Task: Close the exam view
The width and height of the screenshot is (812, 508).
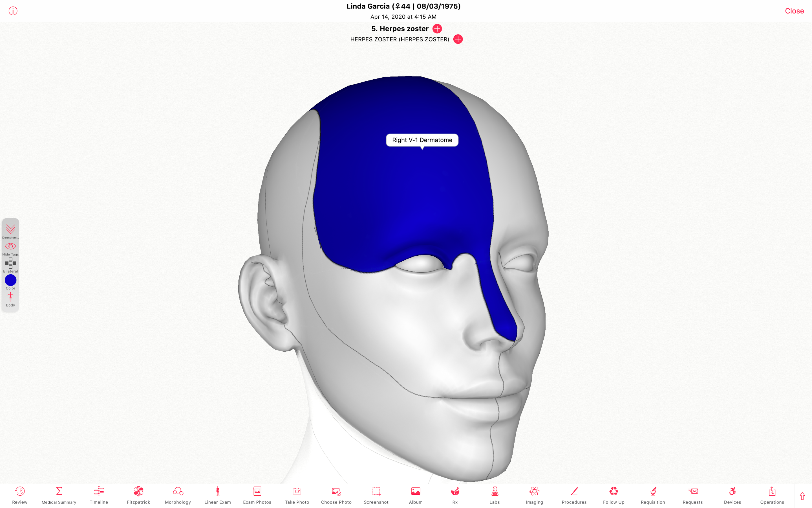Action: [x=794, y=11]
